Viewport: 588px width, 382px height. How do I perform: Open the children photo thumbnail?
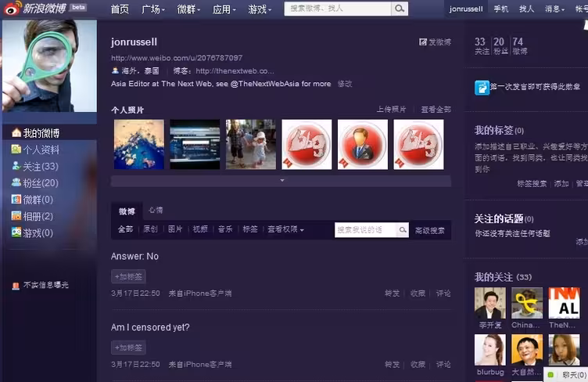click(250, 145)
